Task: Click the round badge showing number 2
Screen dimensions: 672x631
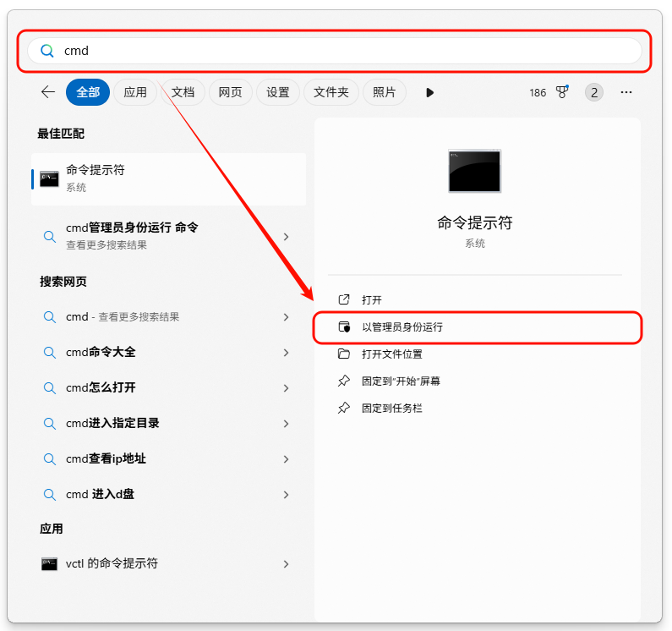Action: 594,92
